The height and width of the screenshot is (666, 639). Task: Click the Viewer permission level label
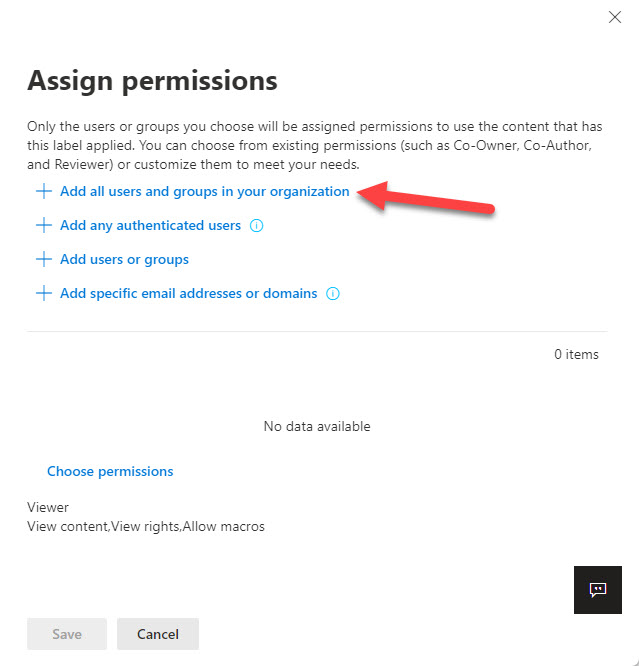tap(48, 507)
